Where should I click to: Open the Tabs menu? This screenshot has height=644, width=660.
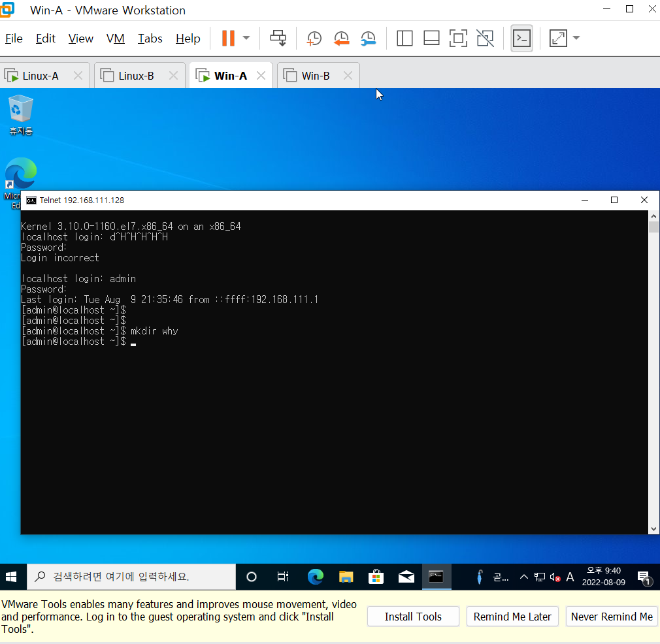click(x=150, y=39)
